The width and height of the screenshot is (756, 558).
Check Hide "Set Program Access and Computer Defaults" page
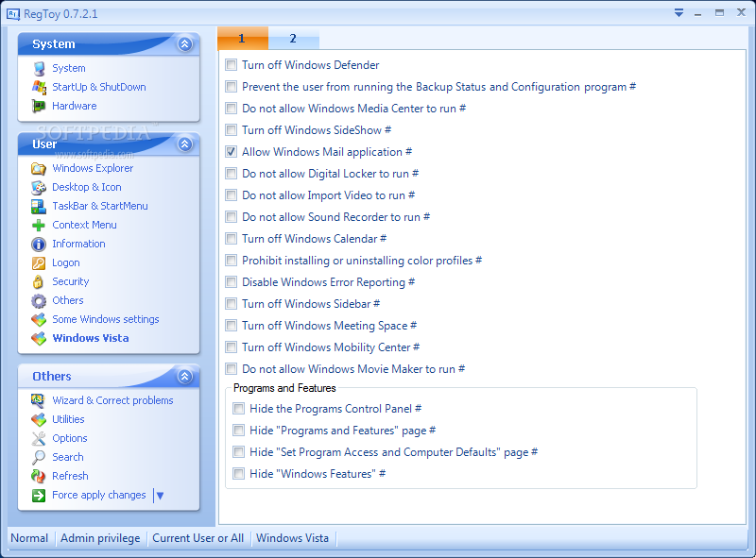pyautogui.click(x=239, y=452)
